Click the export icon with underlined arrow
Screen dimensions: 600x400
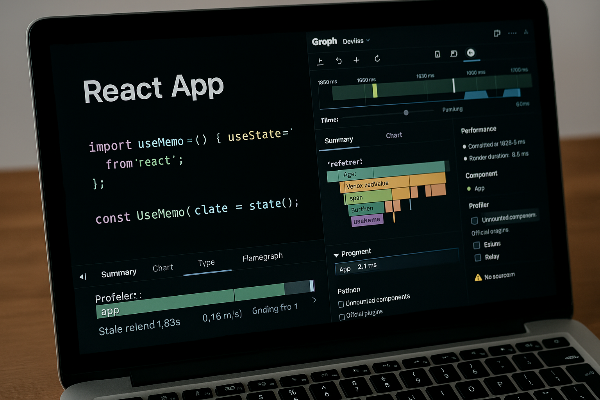point(321,61)
